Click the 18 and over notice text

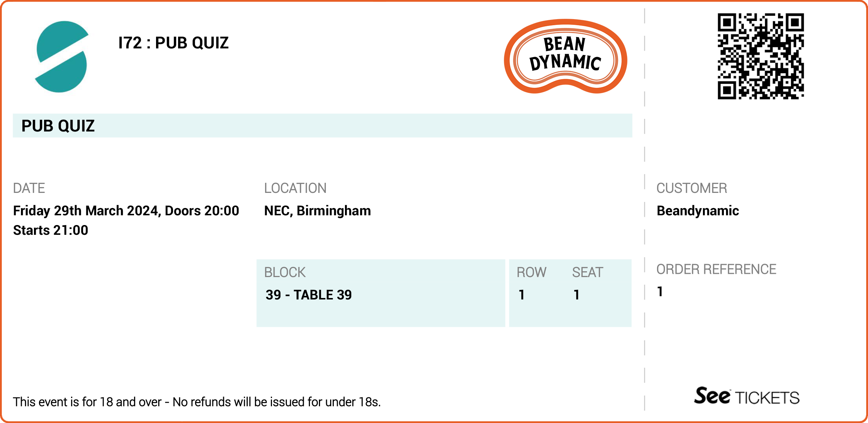pos(197,402)
